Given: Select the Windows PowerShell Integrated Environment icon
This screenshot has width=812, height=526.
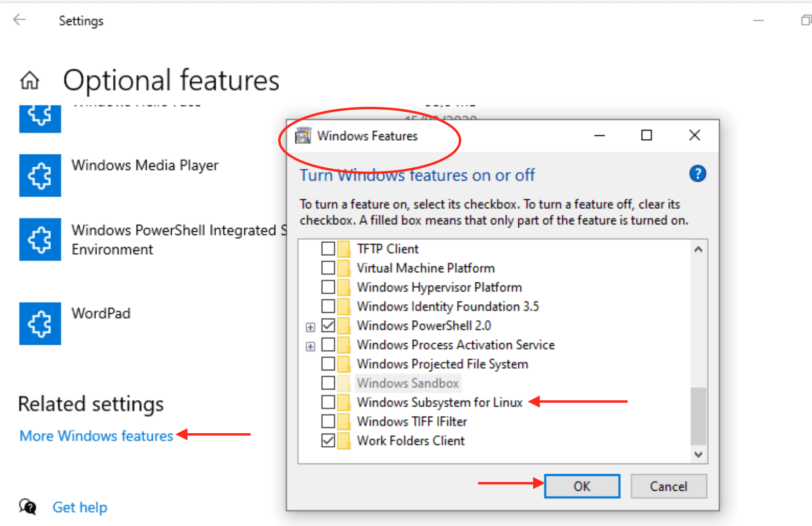Looking at the screenshot, I should tap(40, 239).
